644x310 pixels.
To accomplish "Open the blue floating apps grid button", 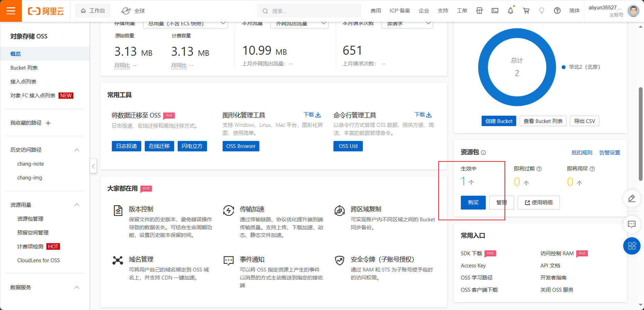I will tap(632, 246).
